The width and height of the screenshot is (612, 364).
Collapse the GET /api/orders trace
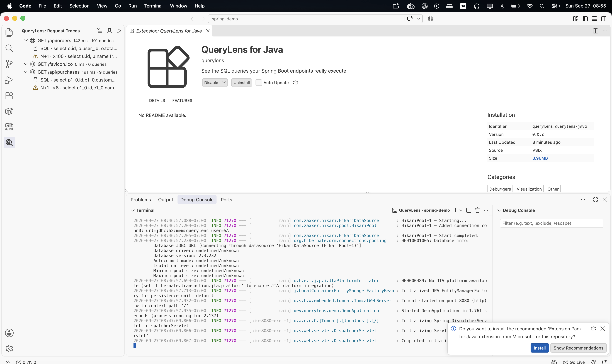tap(26, 40)
